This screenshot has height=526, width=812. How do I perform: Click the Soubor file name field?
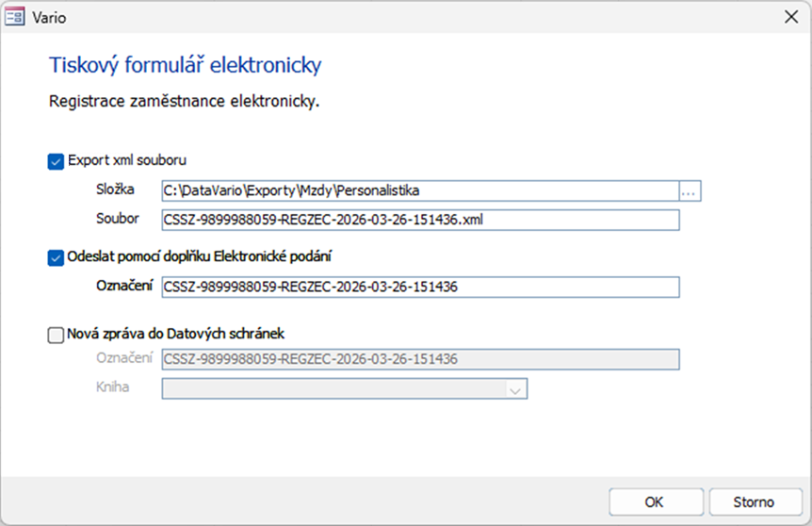(x=420, y=221)
